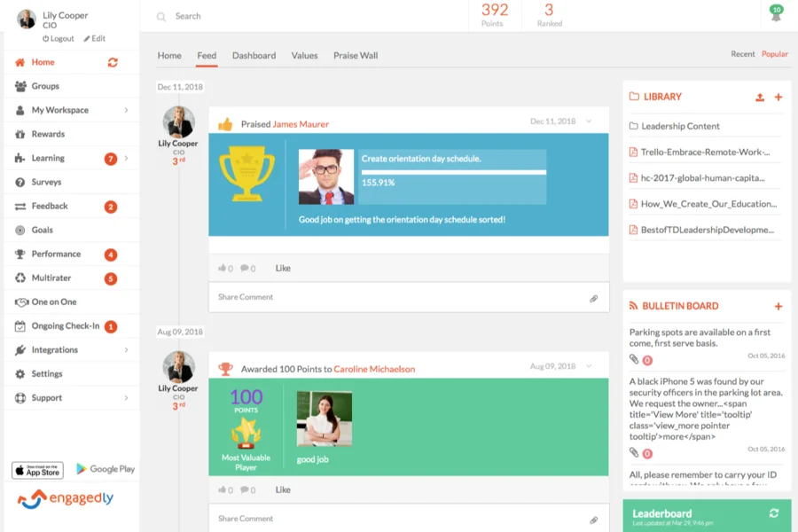Open the Google Play badge

(106, 469)
